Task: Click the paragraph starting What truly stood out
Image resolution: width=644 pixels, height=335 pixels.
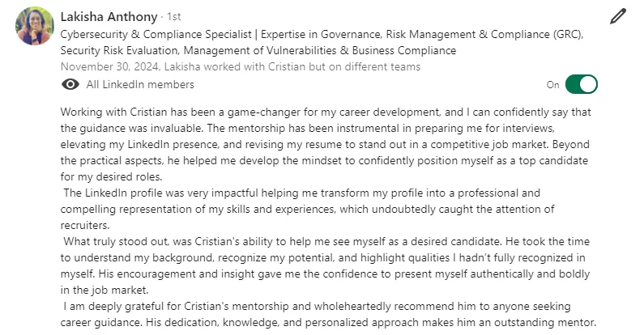Action: [326, 265]
